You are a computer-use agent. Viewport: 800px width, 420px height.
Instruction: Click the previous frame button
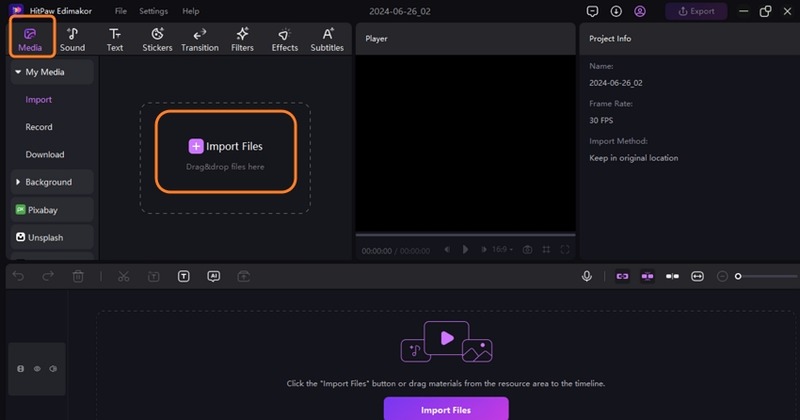pos(447,250)
